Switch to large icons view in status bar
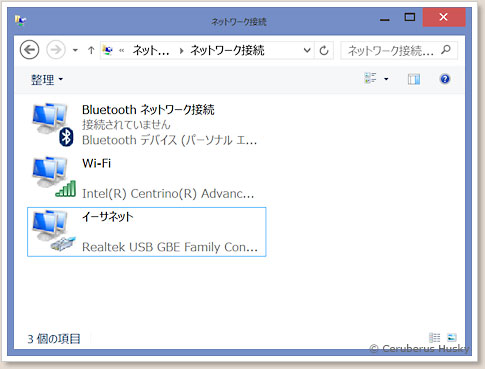485x369 pixels. pyautogui.click(x=451, y=338)
